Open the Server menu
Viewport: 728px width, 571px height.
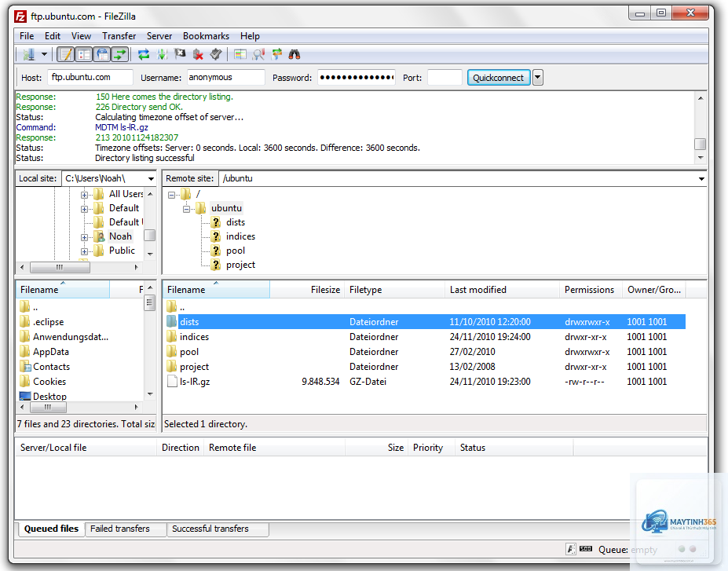coord(159,36)
